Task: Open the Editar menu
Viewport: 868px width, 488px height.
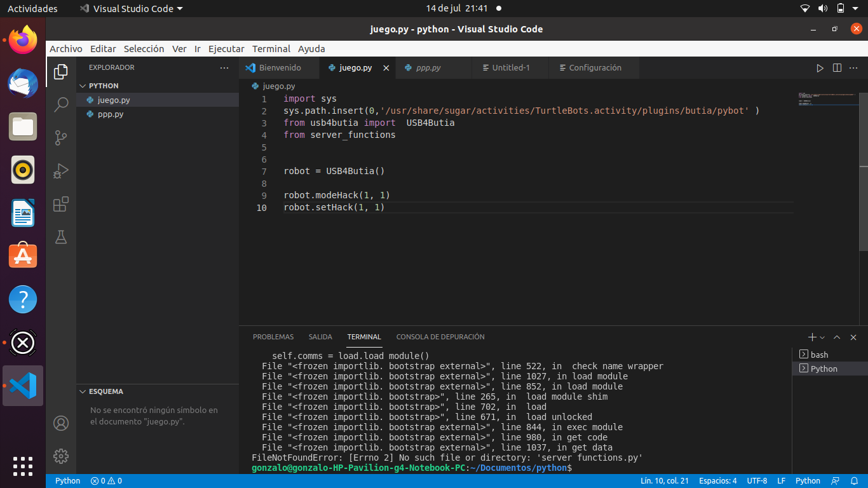Action: (103, 49)
